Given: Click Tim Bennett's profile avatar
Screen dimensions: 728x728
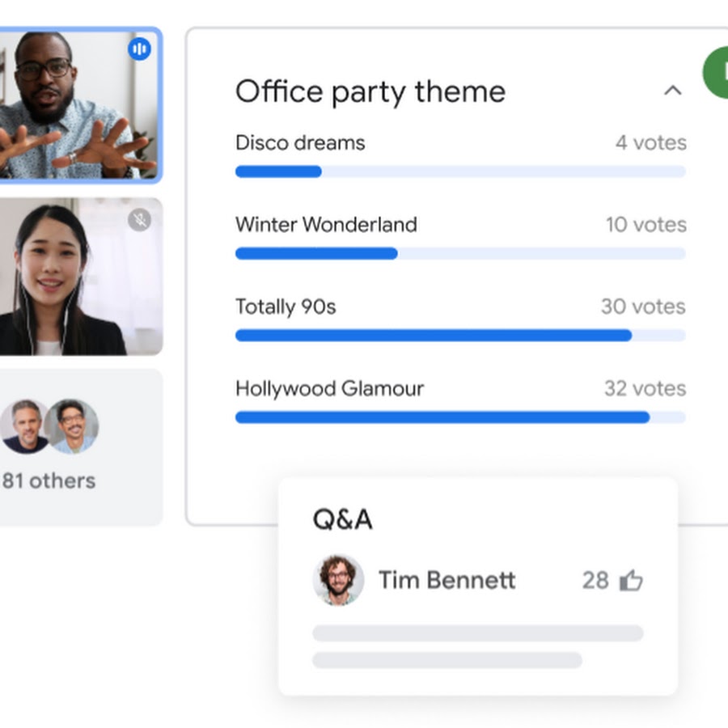Looking at the screenshot, I should 338,580.
